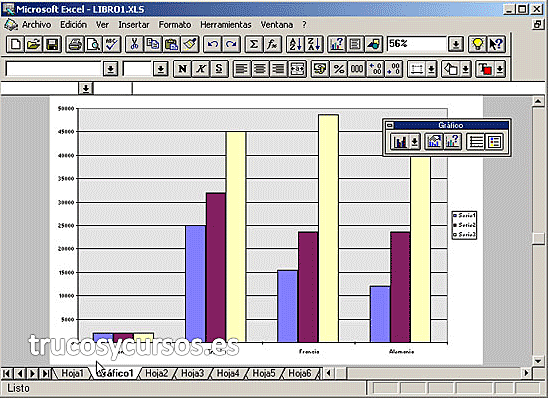Viewport: 548px width, 398px height.
Task: Redo with the repeat arrow icon
Action: pyautogui.click(x=231, y=44)
